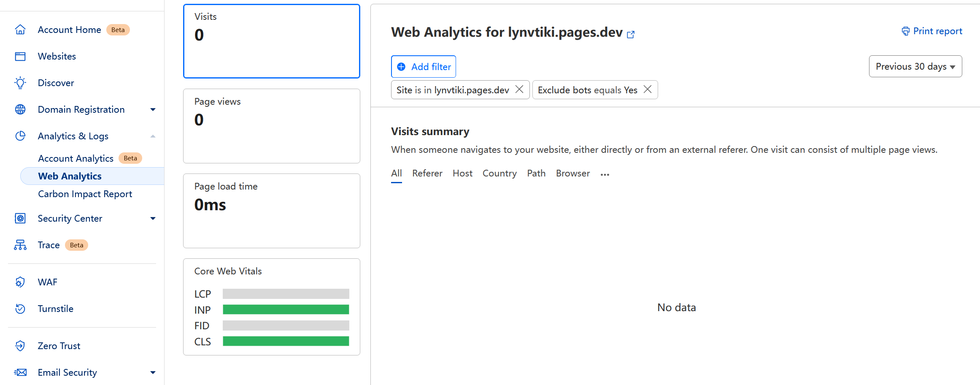Click the Trace network icon
The width and height of the screenshot is (980, 385).
20,245
